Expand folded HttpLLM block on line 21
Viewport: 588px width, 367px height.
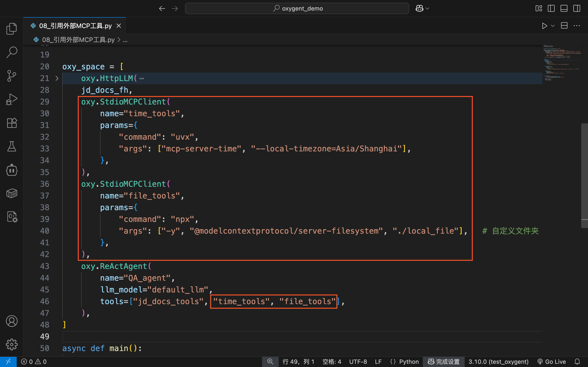[x=57, y=78]
